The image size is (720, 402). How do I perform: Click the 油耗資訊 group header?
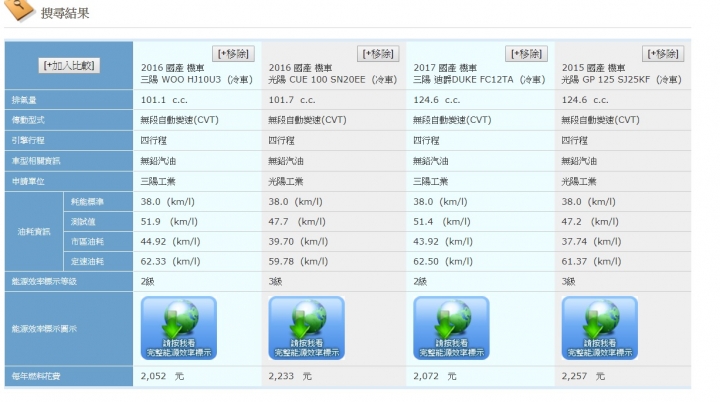pyautogui.click(x=34, y=232)
